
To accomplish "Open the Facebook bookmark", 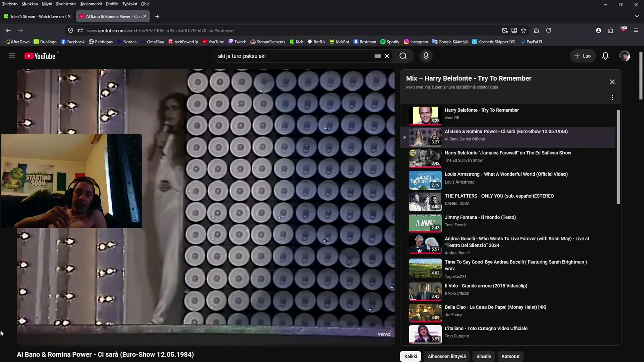I will (x=72, y=42).
